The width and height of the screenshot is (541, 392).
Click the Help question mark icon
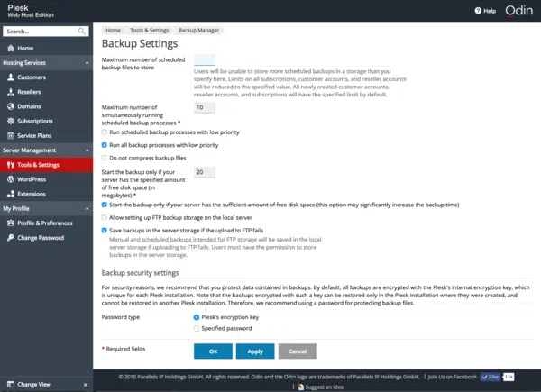tap(478, 11)
